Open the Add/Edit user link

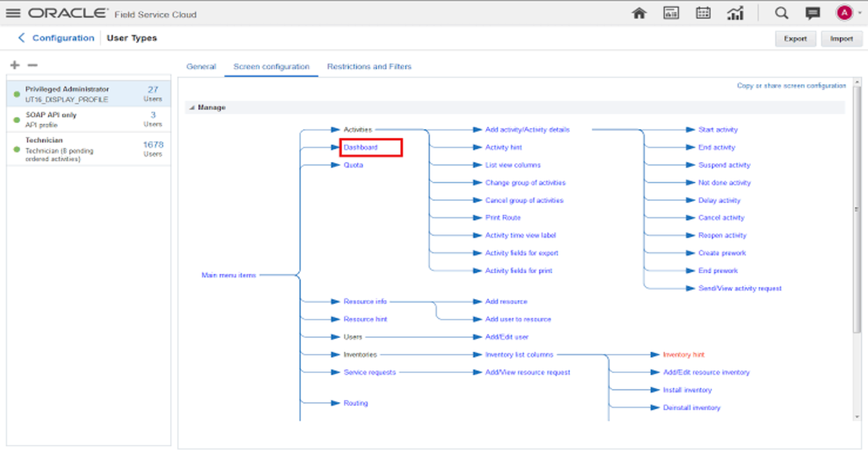pos(507,337)
